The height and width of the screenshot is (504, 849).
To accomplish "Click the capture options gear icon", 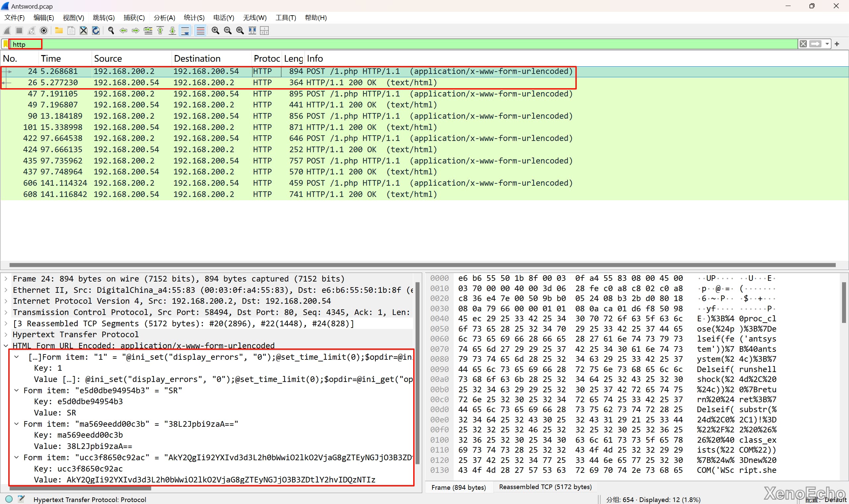I will pos(44,31).
